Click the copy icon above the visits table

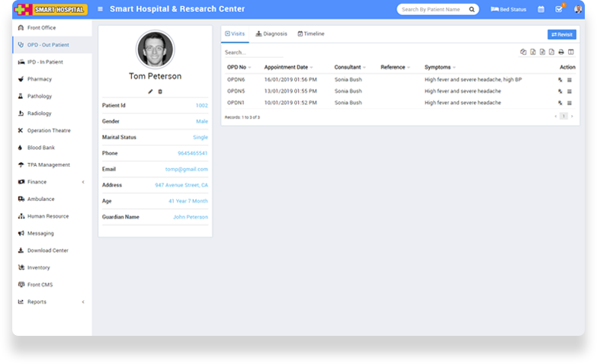pyautogui.click(x=523, y=52)
